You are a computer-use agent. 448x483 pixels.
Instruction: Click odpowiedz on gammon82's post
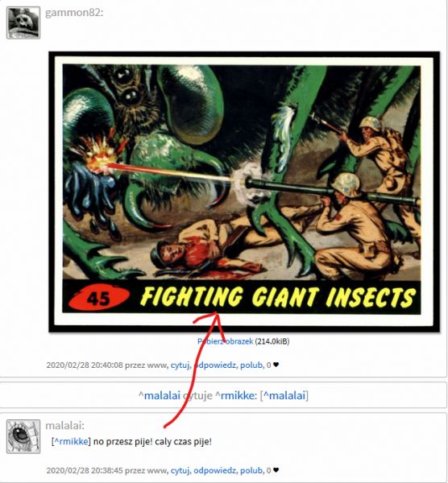[215, 365]
